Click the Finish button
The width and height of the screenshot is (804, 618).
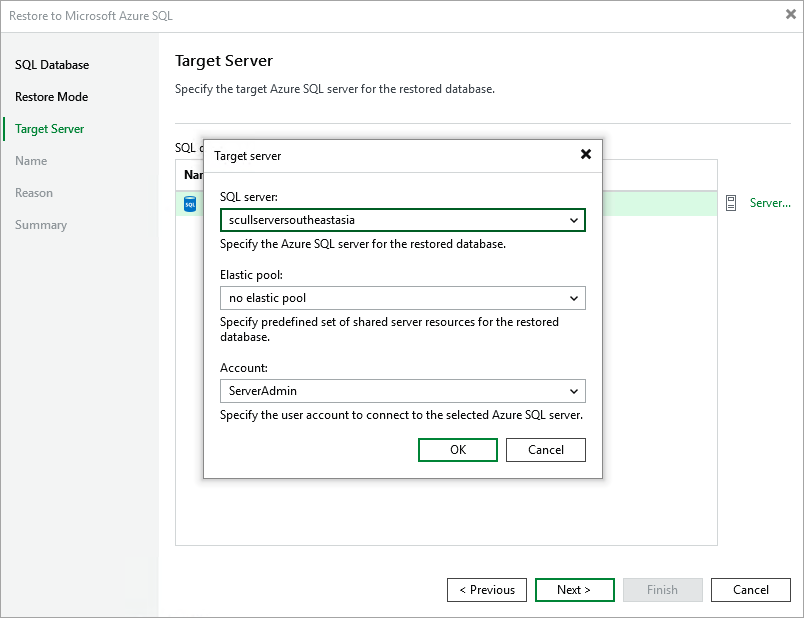[662, 590]
